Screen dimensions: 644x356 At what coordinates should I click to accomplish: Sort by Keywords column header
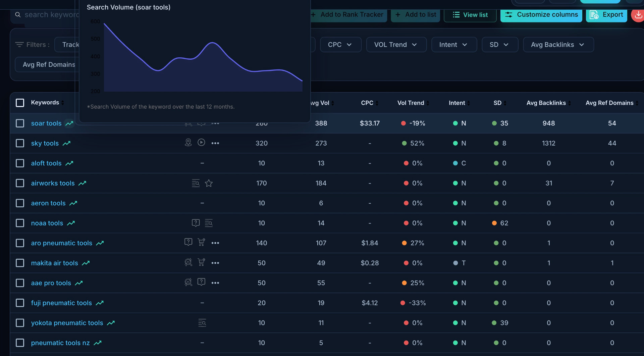(47, 103)
